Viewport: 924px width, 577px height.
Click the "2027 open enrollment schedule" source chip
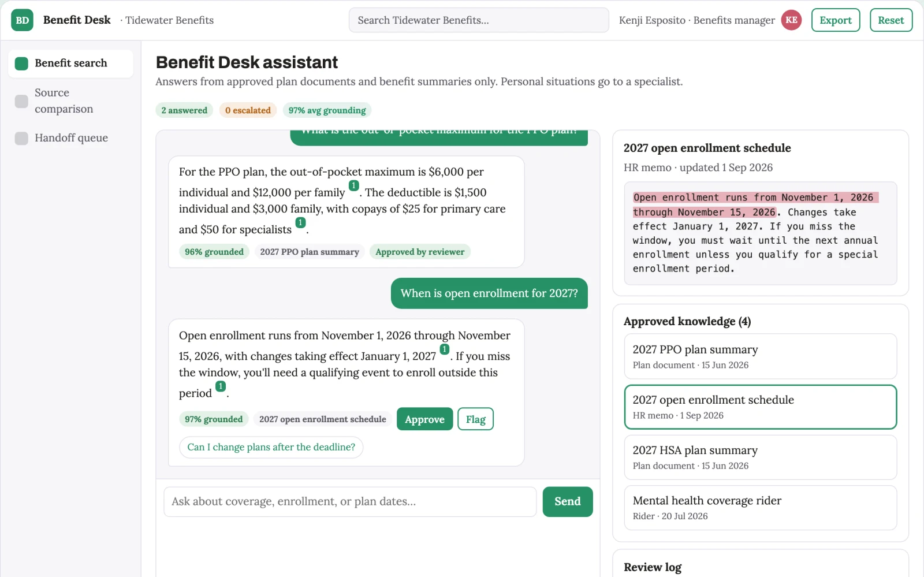[x=322, y=419]
